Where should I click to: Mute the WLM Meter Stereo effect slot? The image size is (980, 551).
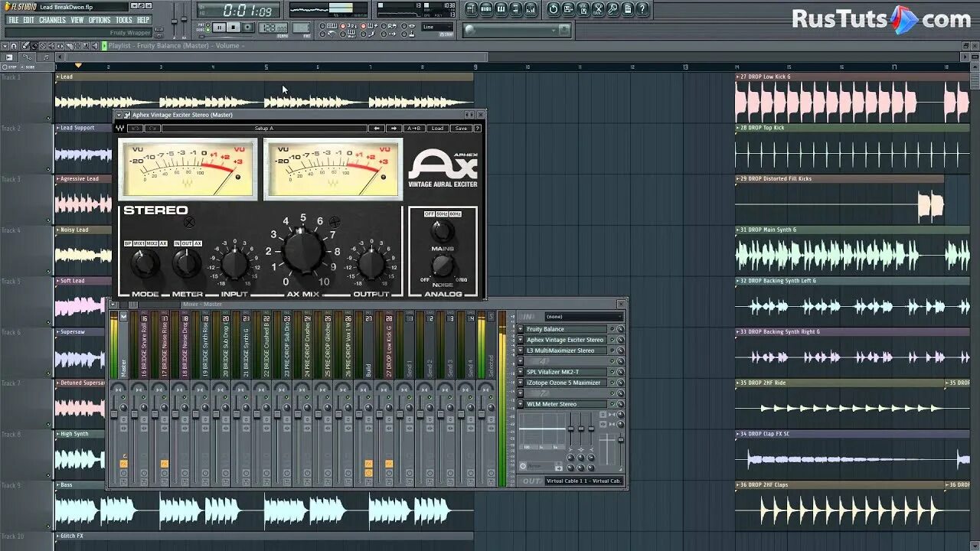[x=612, y=404]
